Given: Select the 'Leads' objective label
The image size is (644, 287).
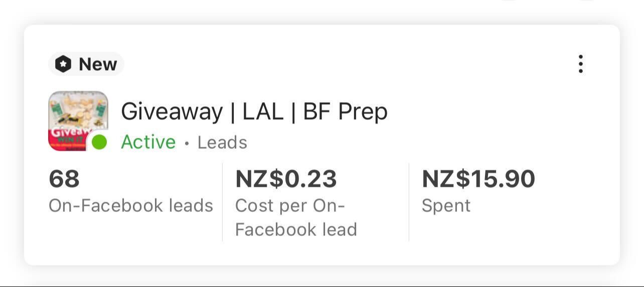Looking at the screenshot, I should pyautogui.click(x=222, y=142).
